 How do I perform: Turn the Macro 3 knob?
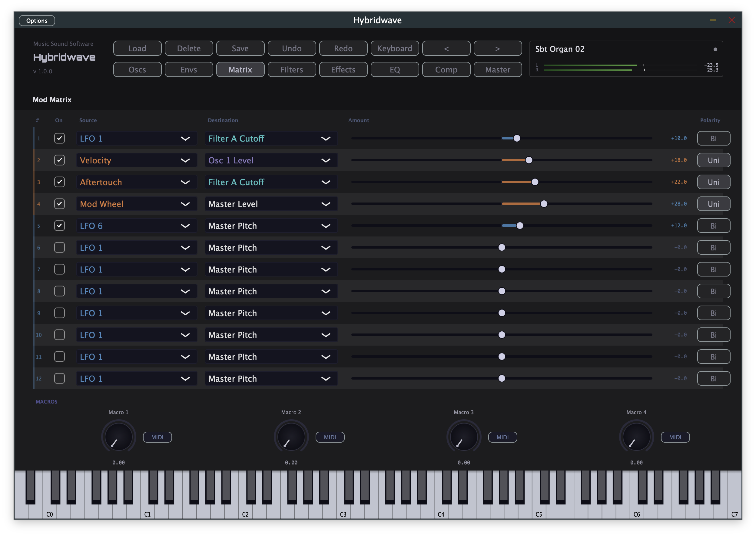coord(463,436)
